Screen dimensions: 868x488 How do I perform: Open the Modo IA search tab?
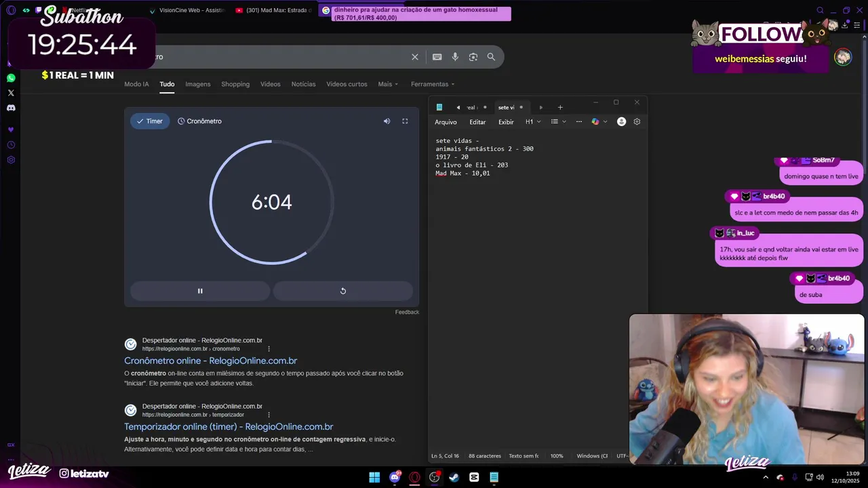click(x=136, y=84)
